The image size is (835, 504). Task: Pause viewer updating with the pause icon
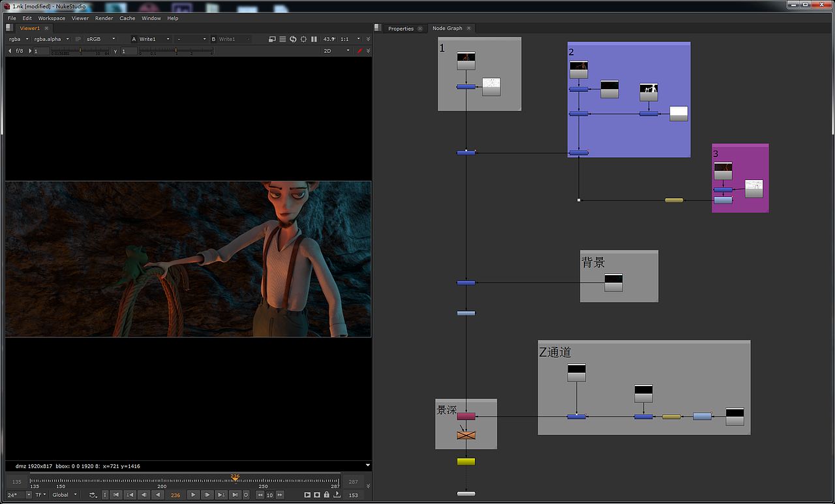[x=314, y=39]
